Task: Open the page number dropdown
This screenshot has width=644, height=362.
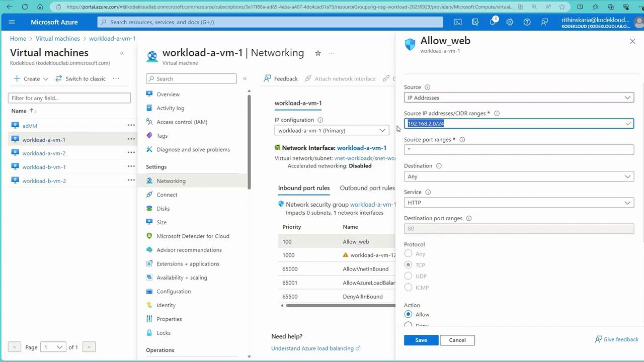Action: (53, 347)
